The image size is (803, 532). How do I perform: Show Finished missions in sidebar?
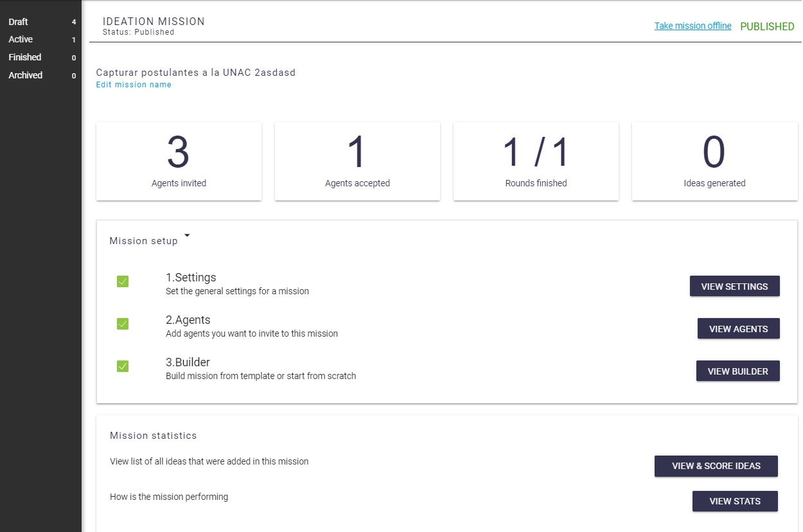coord(25,57)
